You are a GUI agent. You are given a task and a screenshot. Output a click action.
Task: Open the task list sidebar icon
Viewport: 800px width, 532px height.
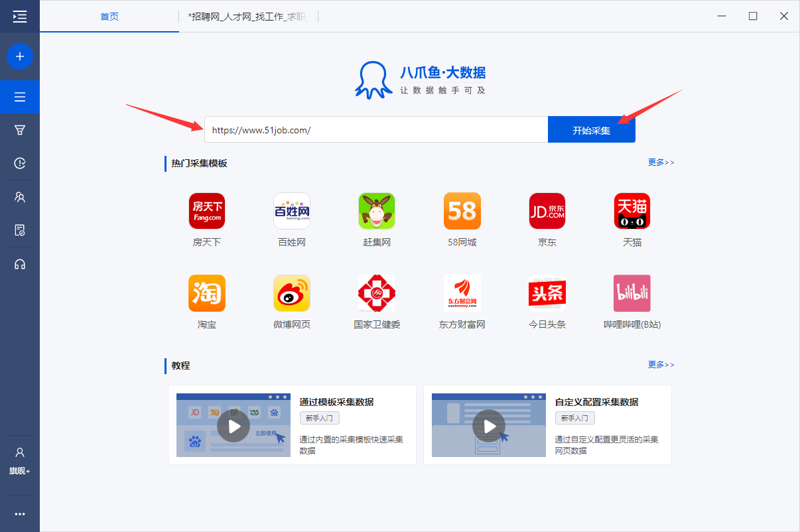20,97
